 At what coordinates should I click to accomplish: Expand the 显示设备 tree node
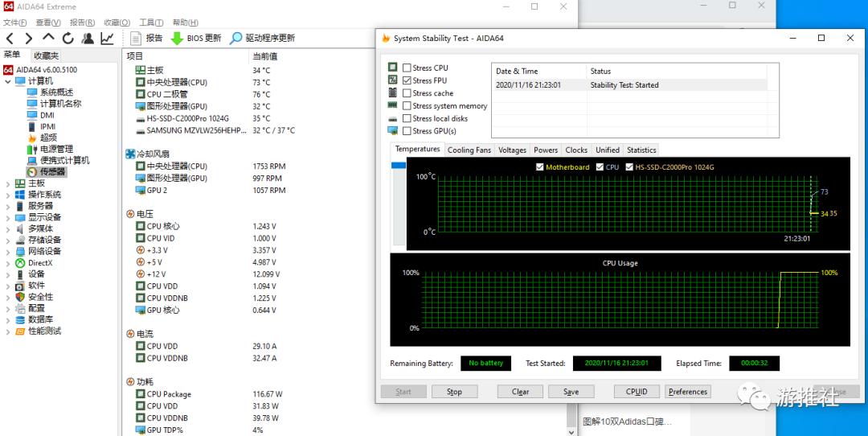pos(8,217)
